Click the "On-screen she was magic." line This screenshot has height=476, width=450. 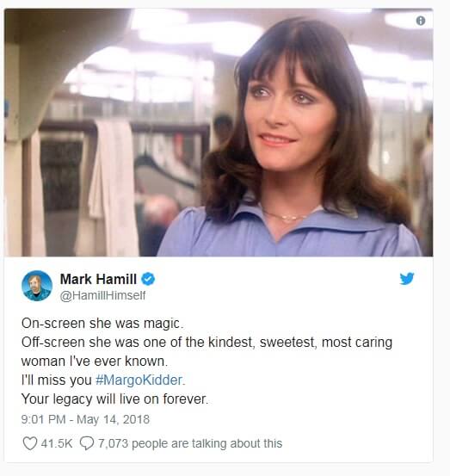tap(102, 324)
